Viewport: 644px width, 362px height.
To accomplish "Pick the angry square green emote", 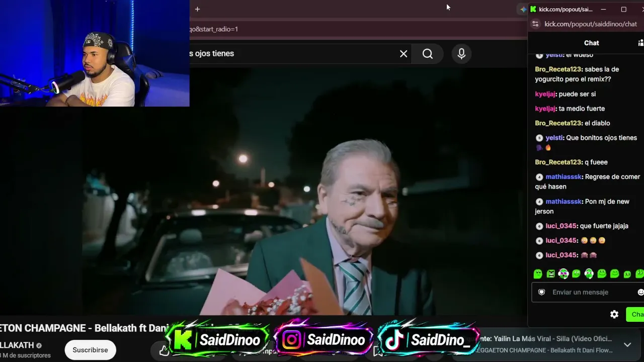I will (551, 274).
